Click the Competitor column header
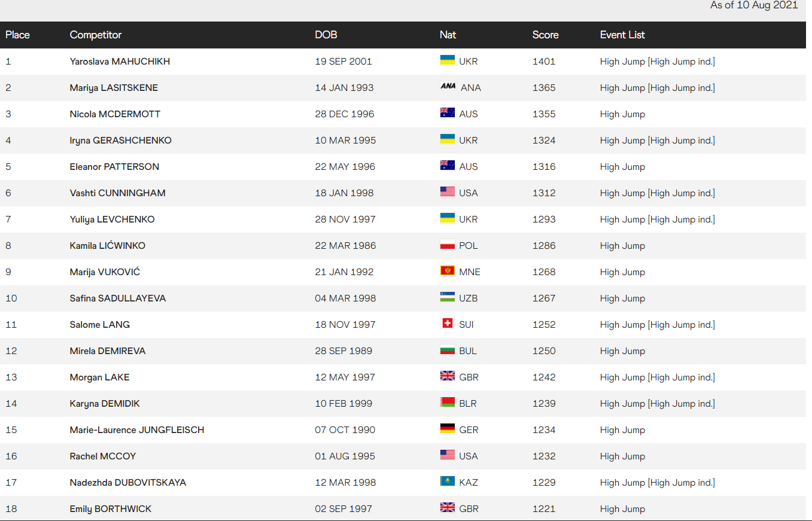The height and width of the screenshot is (521, 812). pyautogui.click(x=95, y=35)
